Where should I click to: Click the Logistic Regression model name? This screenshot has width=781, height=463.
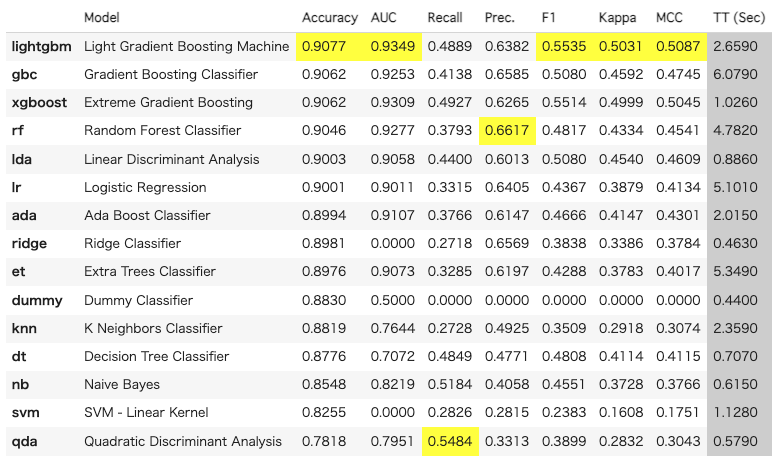click(145, 187)
